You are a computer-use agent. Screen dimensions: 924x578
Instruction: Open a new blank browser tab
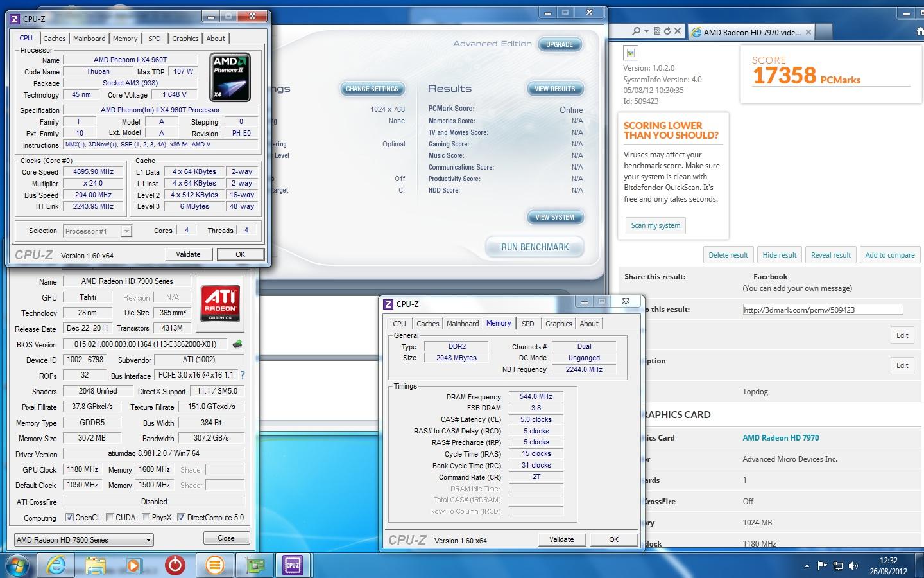pyautogui.click(x=824, y=32)
